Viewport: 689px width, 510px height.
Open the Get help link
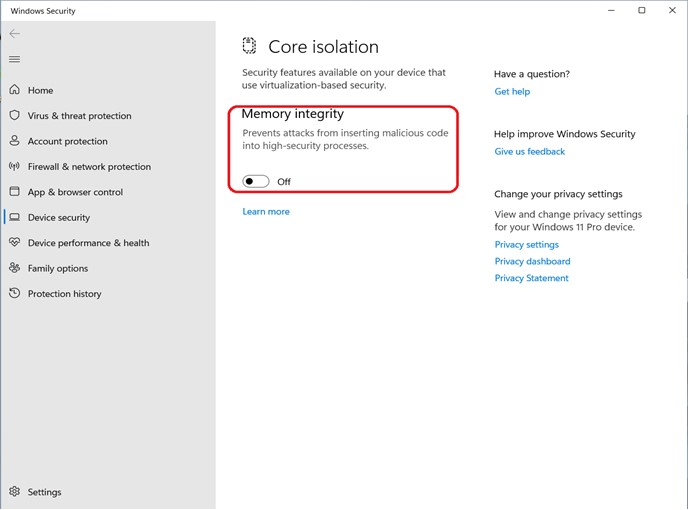point(512,92)
